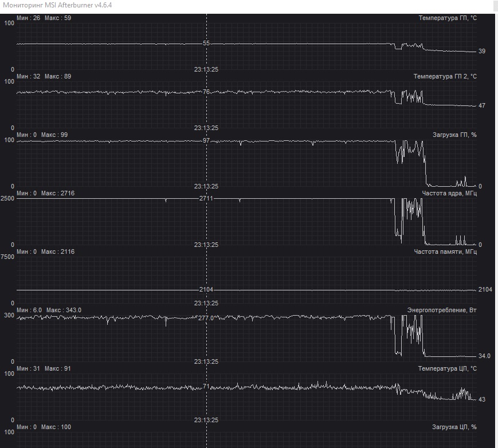Click 'Мин : 0 Макс : 2716' stats text
The height and width of the screenshot is (448, 498).
point(45,194)
